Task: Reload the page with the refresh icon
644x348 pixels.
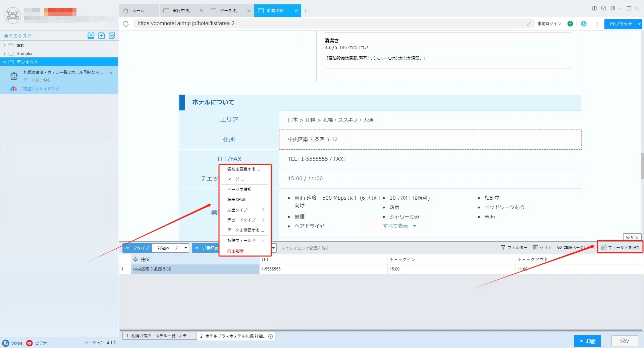Action: coord(126,23)
